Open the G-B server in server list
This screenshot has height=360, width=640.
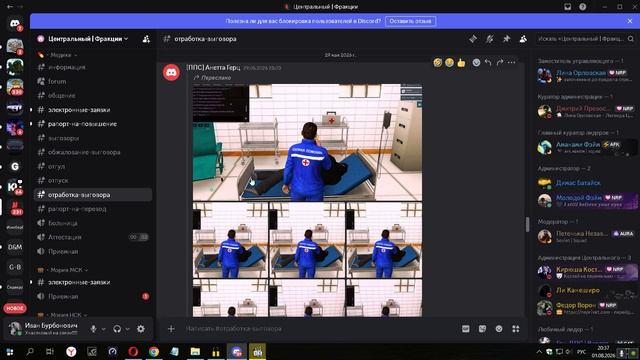(15, 267)
